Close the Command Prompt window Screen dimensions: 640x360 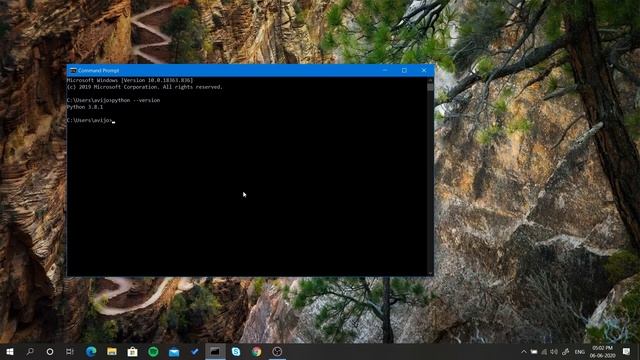[x=424, y=70]
